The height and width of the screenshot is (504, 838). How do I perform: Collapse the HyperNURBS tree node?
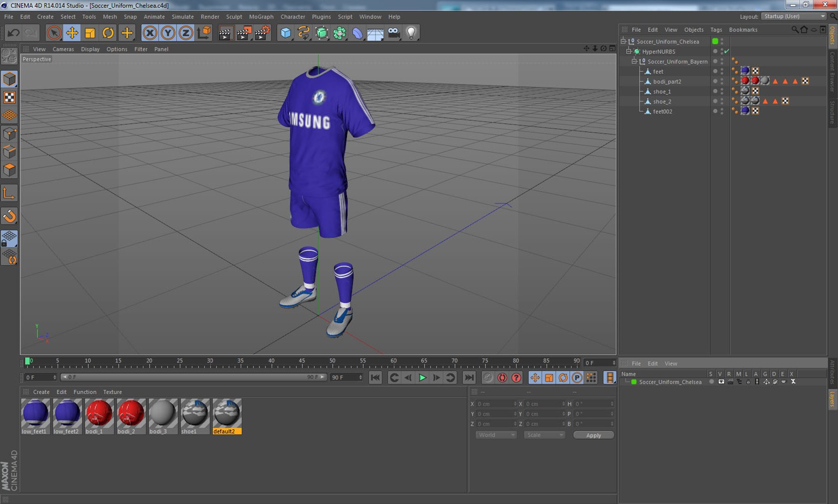(628, 51)
